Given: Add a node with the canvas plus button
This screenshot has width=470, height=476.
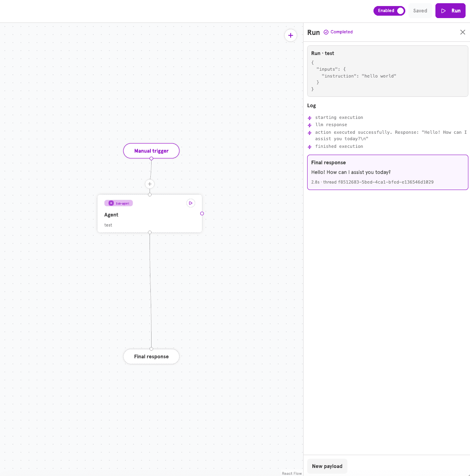Looking at the screenshot, I should point(290,35).
